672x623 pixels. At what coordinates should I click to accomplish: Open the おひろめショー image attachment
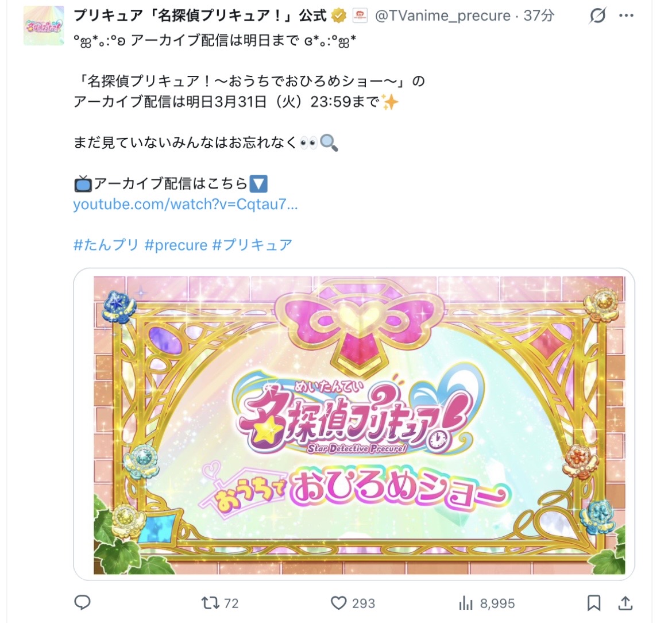pyautogui.click(x=354, y=424)
